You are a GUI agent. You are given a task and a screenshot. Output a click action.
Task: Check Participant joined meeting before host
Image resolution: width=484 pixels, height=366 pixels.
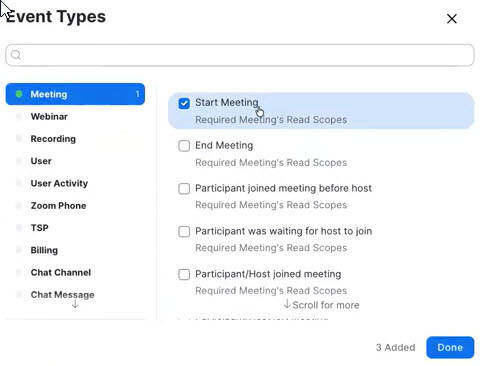pos(184,189)
